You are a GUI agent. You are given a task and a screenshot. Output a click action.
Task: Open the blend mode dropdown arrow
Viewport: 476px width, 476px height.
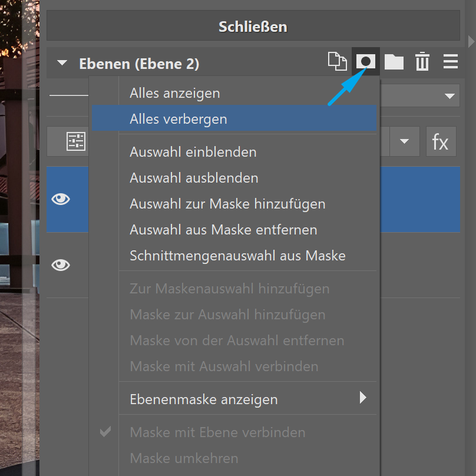pos(450,95)
